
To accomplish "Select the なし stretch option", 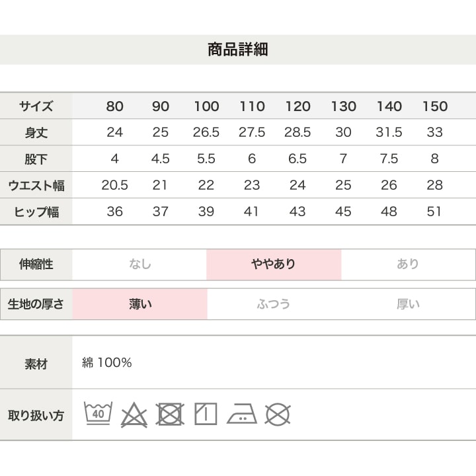I will [139, 264].
